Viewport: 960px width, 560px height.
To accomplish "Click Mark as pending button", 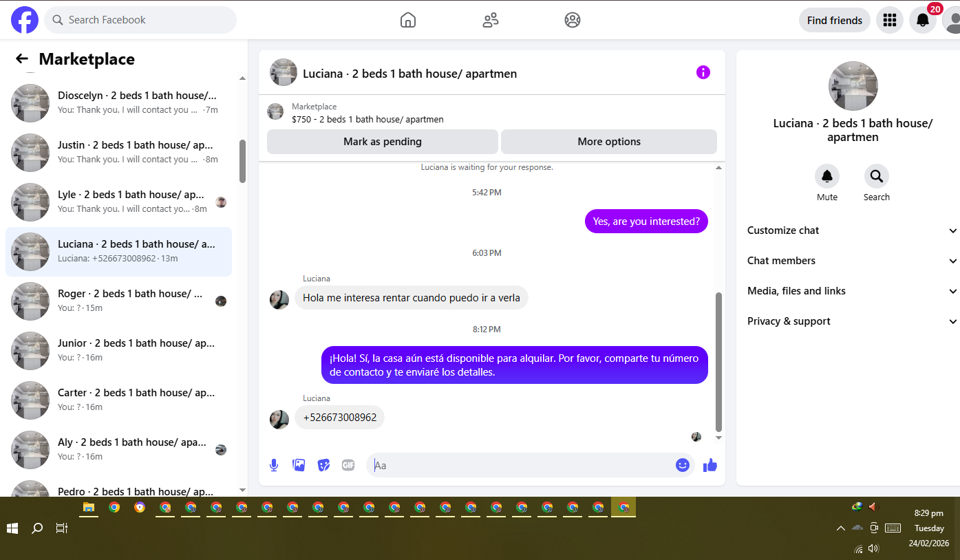I will pyautogui.click(x=383, y=142).
